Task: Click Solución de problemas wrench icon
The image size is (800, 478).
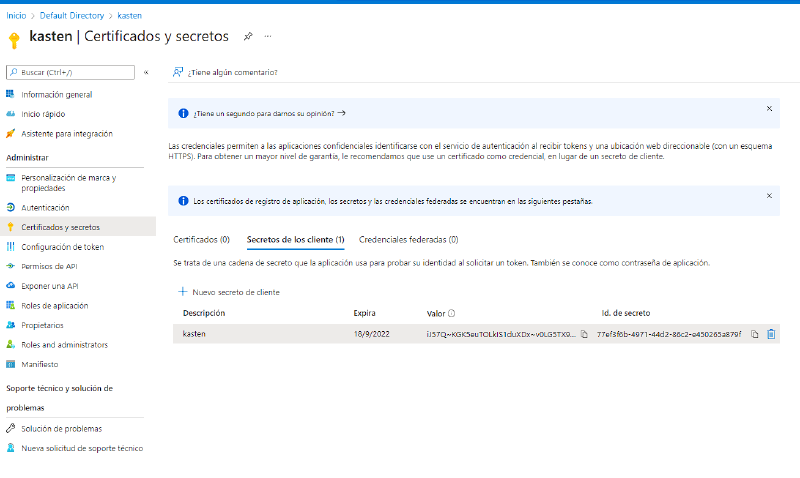Action: coord(10,428)
